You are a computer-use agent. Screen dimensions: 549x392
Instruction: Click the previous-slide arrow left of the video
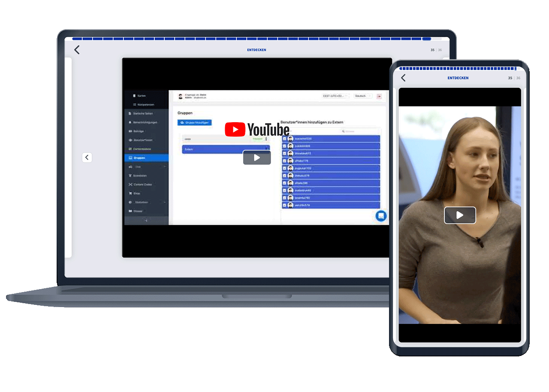[x=87, y=157]
